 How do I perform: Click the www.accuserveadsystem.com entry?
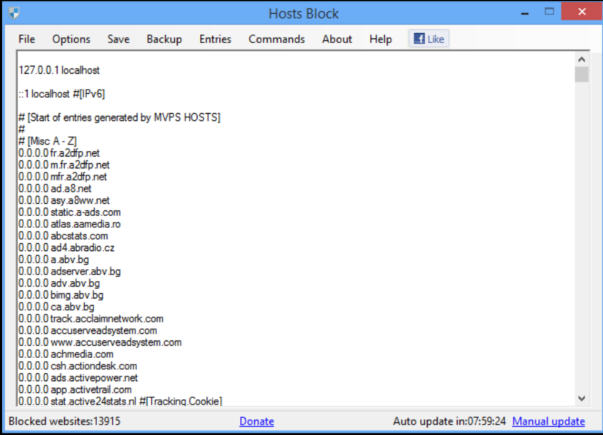100,342
